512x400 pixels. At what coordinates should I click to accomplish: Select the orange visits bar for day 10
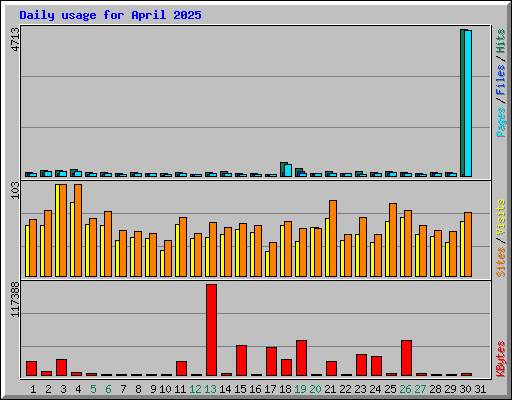coord(168,258)
